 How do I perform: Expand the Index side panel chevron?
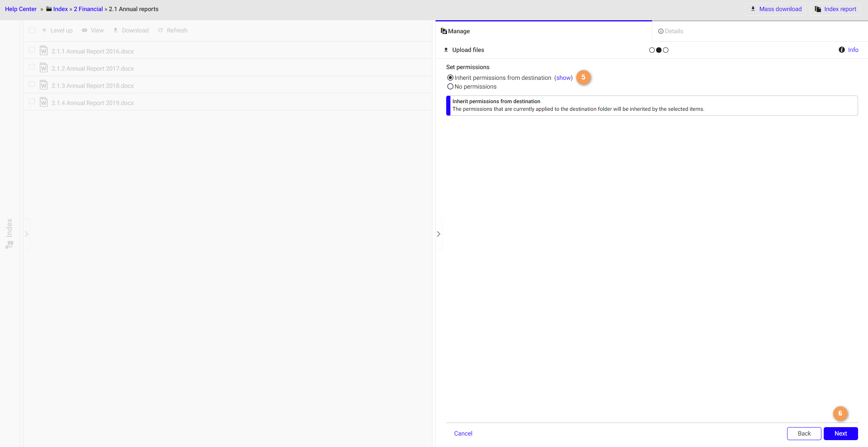(x=26, y=234)
